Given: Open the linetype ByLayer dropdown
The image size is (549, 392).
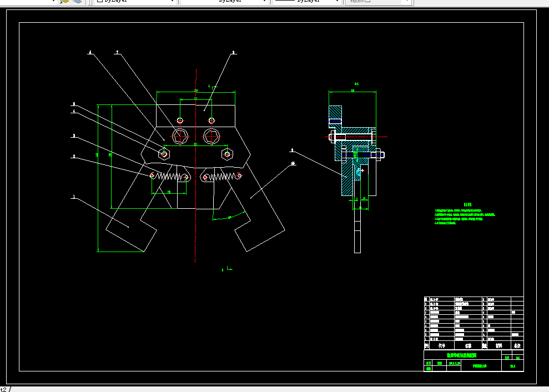Looking at the screenshot, I should click(x=224, y=1).
